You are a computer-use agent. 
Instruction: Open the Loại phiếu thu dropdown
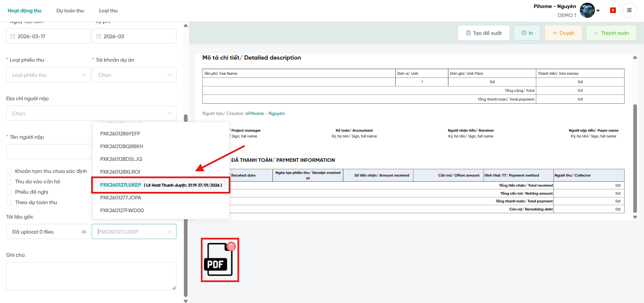pyautogui.click(x=48, y=75)
